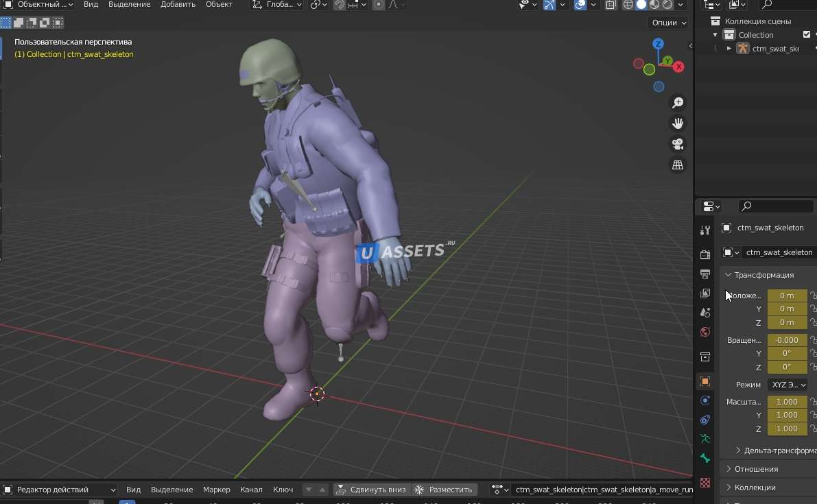Open the Object Data armature properties tab
This screenshot has width=817, height=504.
[704, 439]
